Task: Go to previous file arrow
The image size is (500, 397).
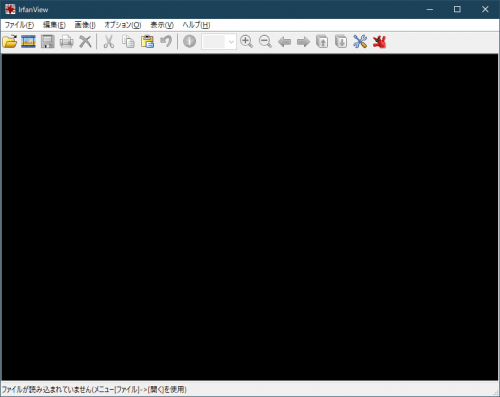Action: click(284, 42)
